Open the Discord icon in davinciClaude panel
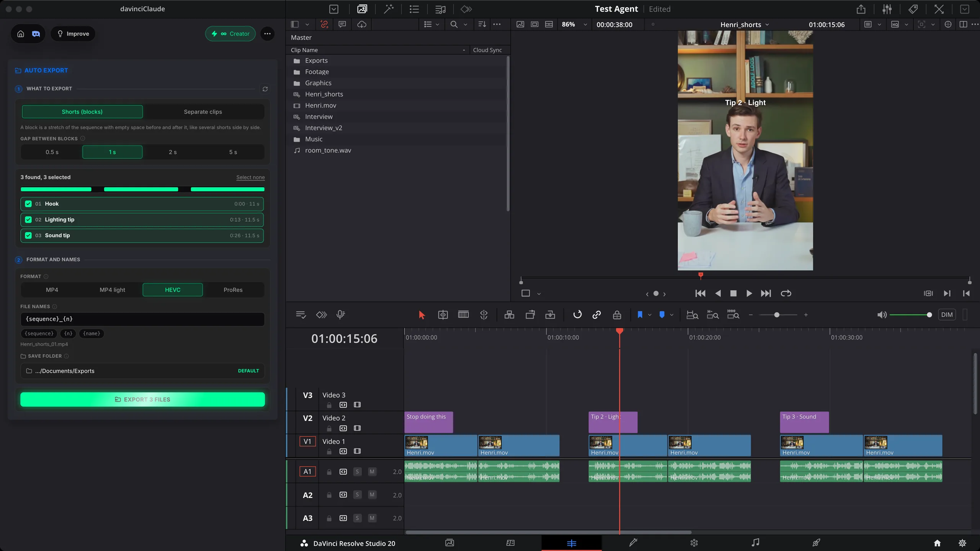 [36, 34]
